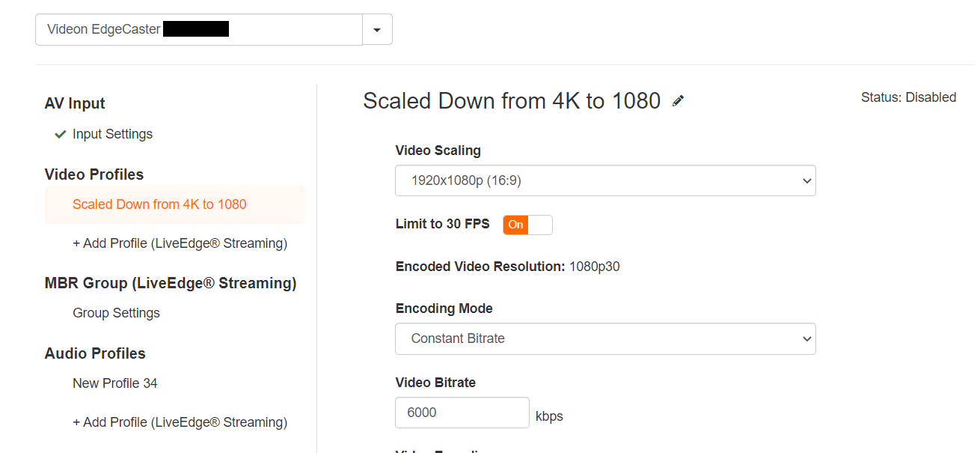Image resolution: width=980 pixels, height=453 pixels.
Task: Open the Video Scaling dropdown
Action: pyautogui.click(x=605, y=180)
